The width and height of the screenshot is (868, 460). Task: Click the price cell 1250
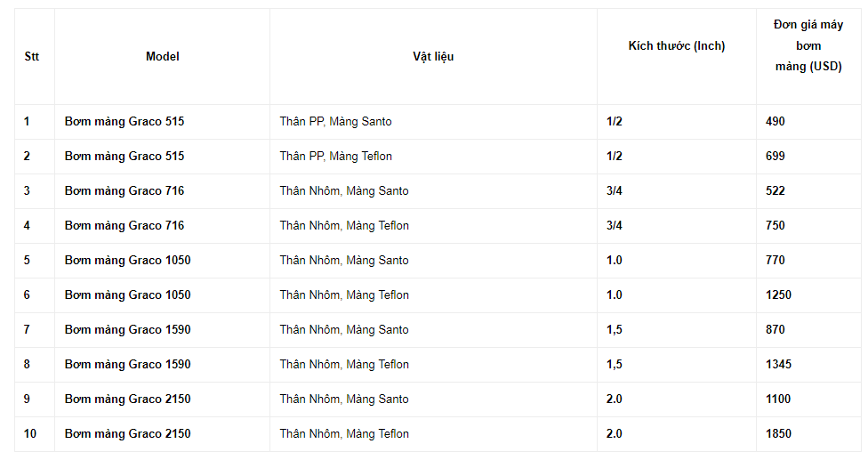click(x=778, y=295)
